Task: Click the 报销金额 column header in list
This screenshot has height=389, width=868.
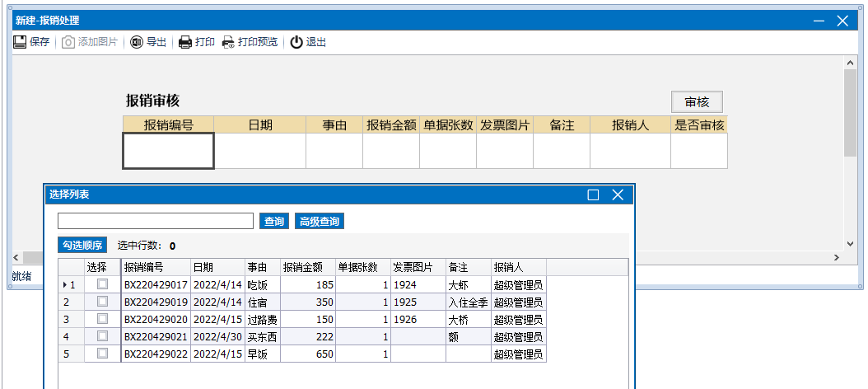Action: pyautogui.click(x=306, y=267)
